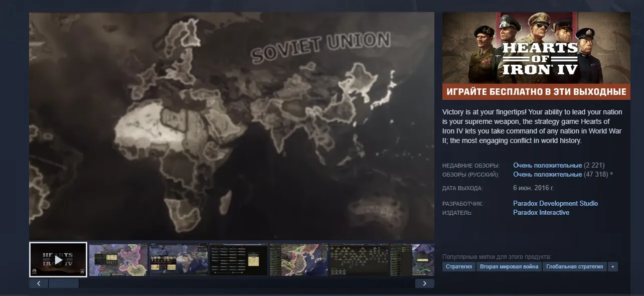
Task: Click the 'Недавние обзоры:' label
Action: 471,166
